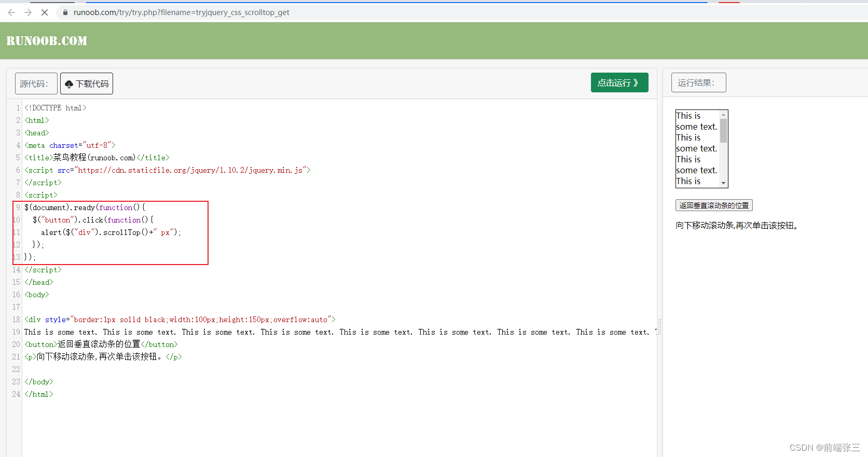Go back with the browser back arrow
This screenshot has width=868, height=457.
point(11,12)
